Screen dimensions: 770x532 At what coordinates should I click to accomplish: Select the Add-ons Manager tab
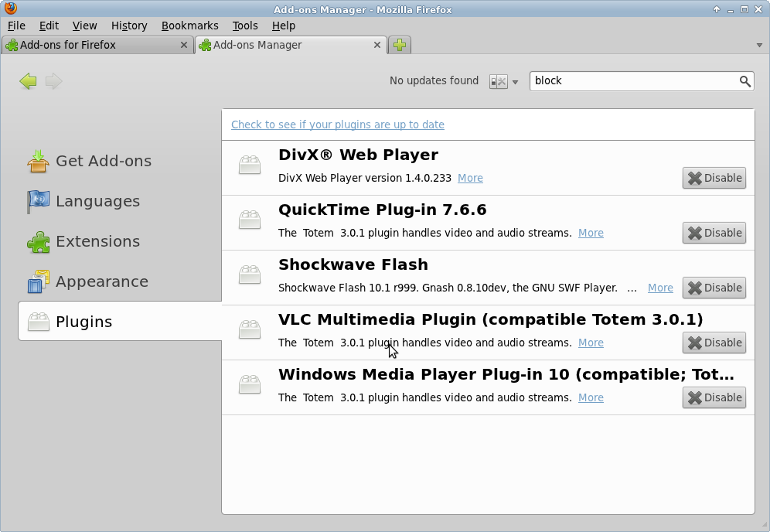[x=291, y=45]
